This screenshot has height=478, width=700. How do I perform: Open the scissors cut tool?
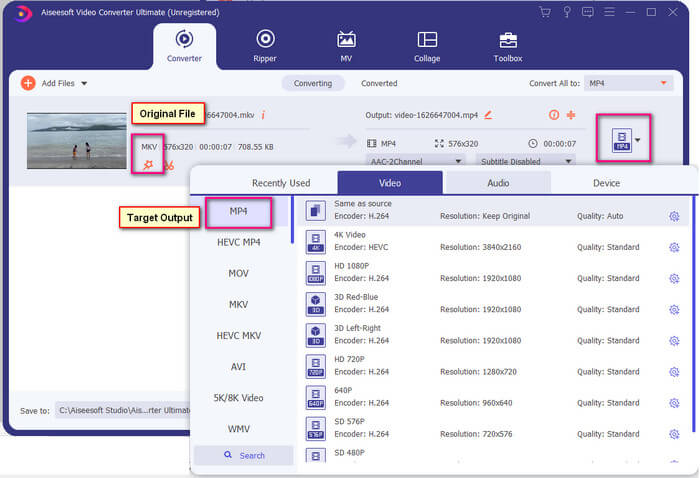click(x=169, y=165)
